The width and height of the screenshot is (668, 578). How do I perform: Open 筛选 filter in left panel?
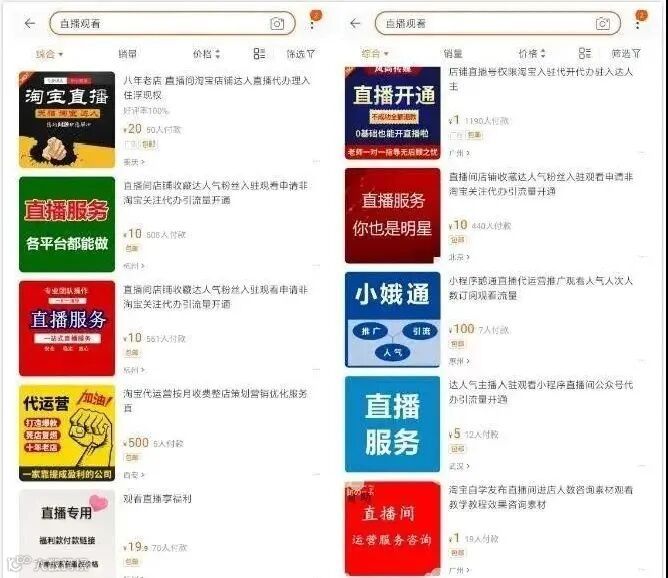pyautogui.click(x=300, y=54)
